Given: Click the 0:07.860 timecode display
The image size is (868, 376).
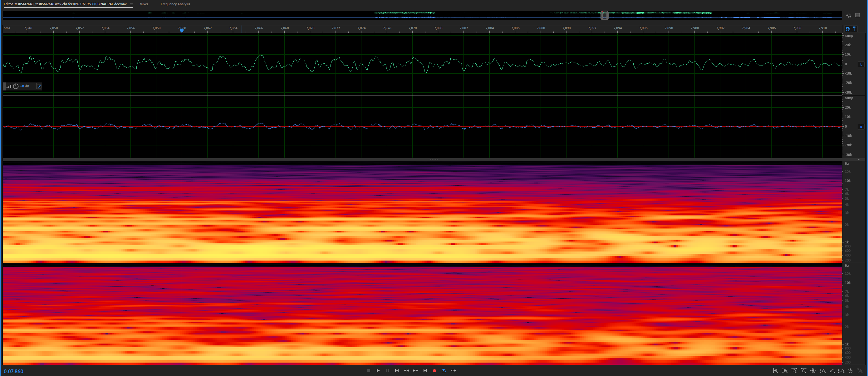Looking at the screenshot, I should [x=13, y=371].
